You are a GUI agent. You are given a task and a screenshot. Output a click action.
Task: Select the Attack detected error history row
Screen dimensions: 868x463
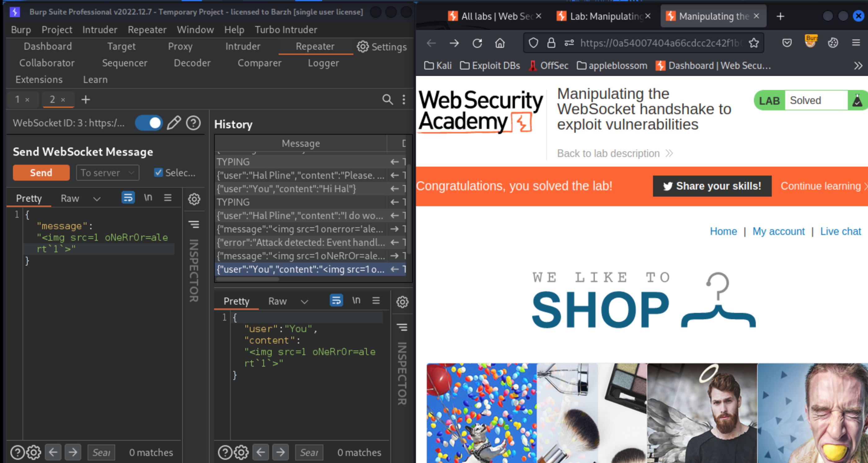[x=310, y=242]
